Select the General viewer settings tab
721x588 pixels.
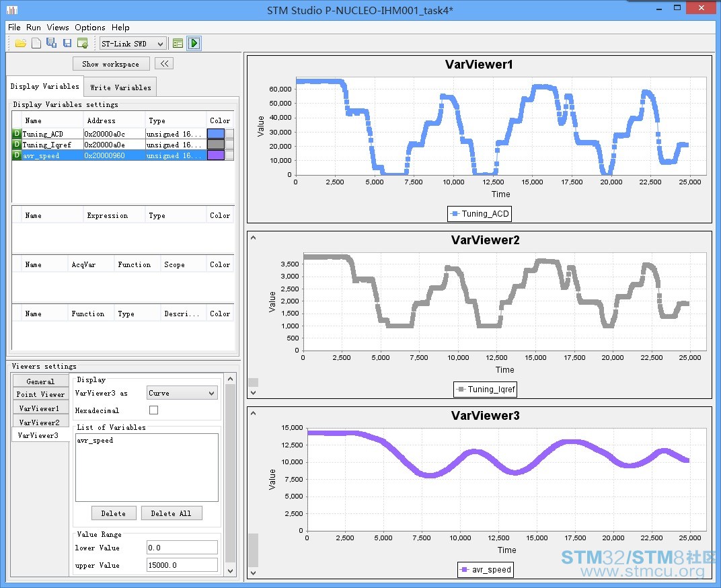[40, 381]
